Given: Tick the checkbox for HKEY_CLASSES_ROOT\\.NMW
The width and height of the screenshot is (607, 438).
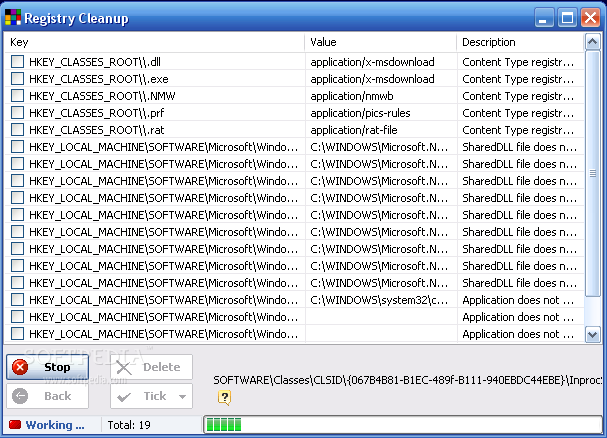Looking at the screenshot, I should tap(17, 96).
